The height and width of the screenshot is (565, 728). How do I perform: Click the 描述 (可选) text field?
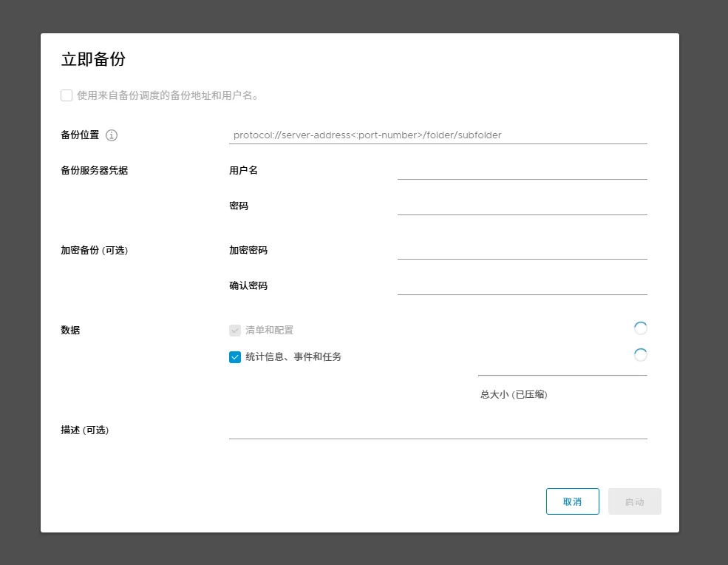pos(438,430)
